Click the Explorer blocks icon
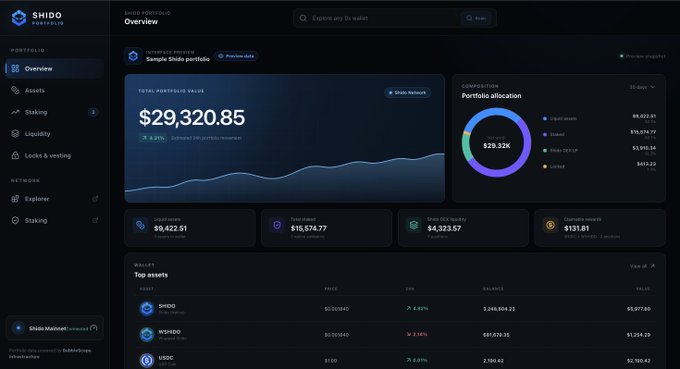Viewport: 680px width, 369px height. pos(15,199)
